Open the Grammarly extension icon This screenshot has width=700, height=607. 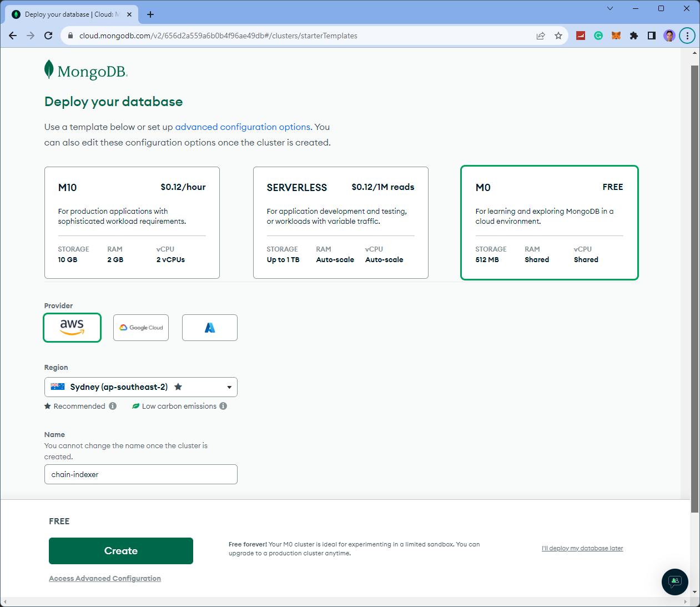tap(598, 36)
